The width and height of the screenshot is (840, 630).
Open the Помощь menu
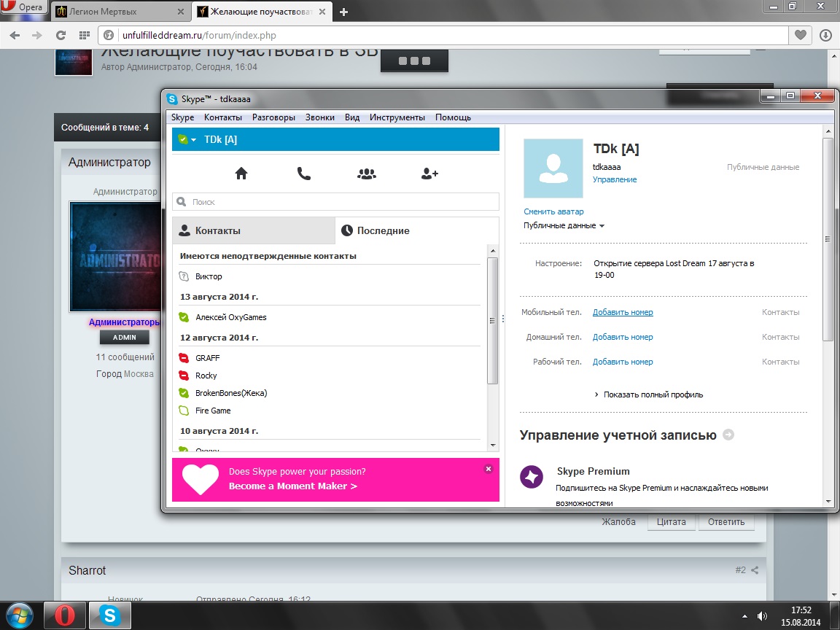pyautogui.click(x=454, y=117)
